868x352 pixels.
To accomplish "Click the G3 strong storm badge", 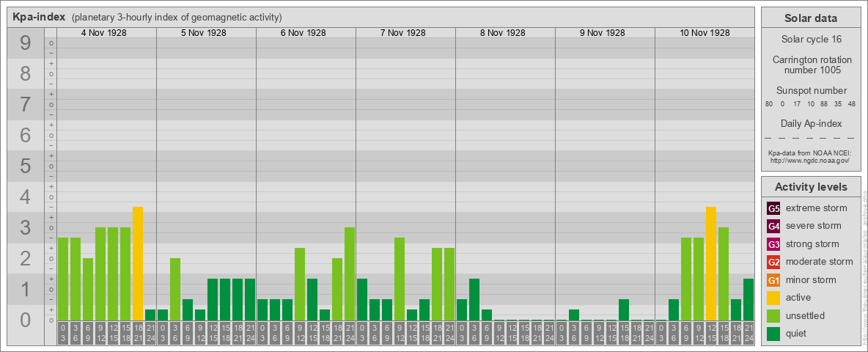I will pyautogui.click(x=773, y=244).
